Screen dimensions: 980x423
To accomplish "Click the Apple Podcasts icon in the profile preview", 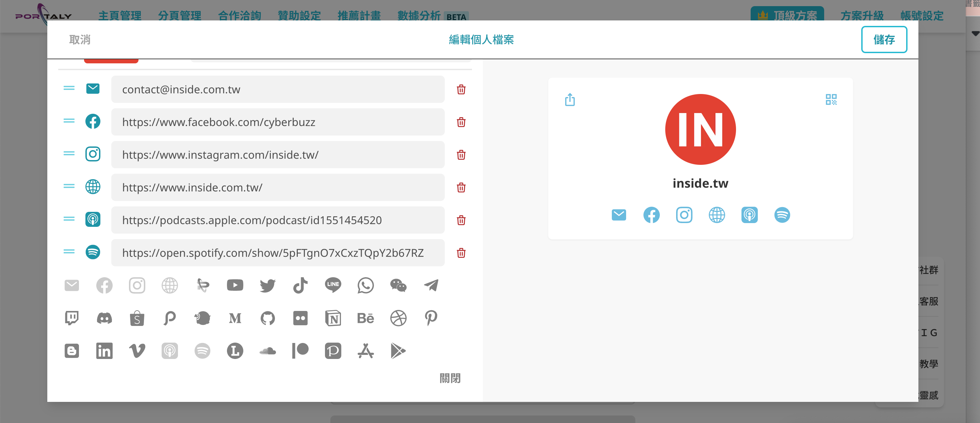I will click(749, 215).
